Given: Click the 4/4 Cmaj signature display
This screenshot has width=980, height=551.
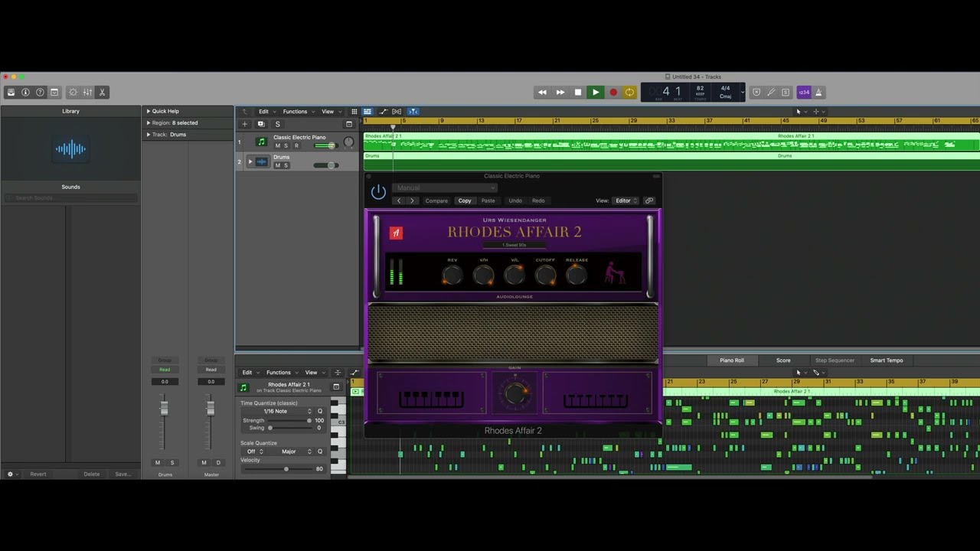Looking at the screenshot, I should pyautogui.click(x=725, y=92).
